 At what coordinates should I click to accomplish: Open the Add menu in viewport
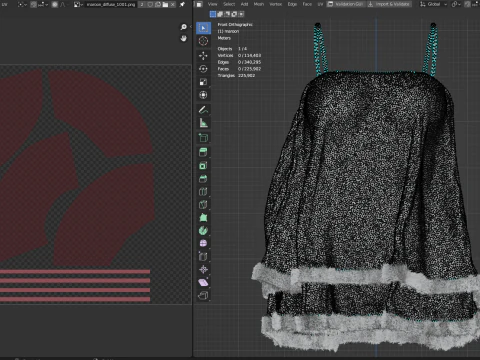click(244, 4)
